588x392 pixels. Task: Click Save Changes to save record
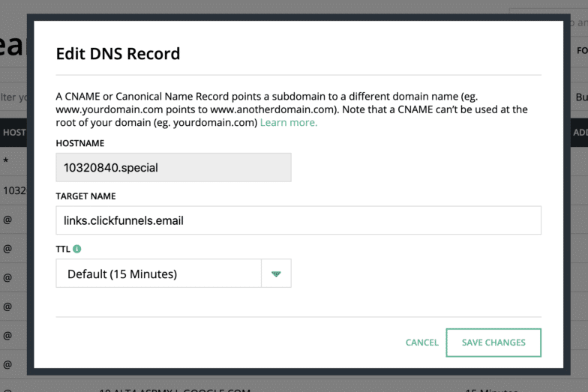[x=493, y=343]
